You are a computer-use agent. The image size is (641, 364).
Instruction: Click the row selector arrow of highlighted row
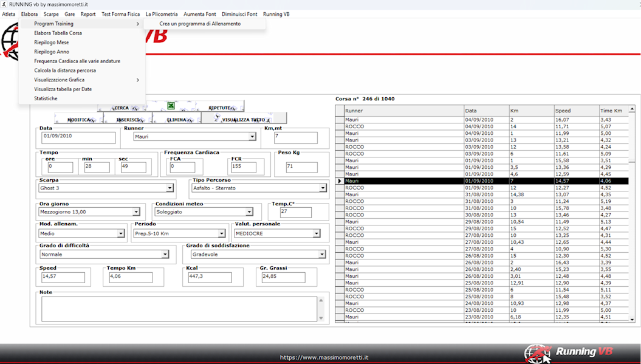tap(339, 180)
